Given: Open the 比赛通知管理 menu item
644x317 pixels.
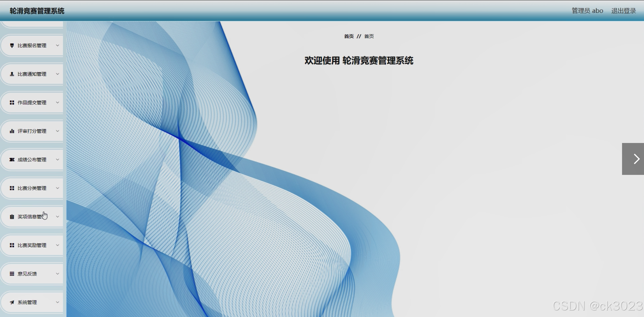Looking at the screenshot, I should tap(32, 74).
